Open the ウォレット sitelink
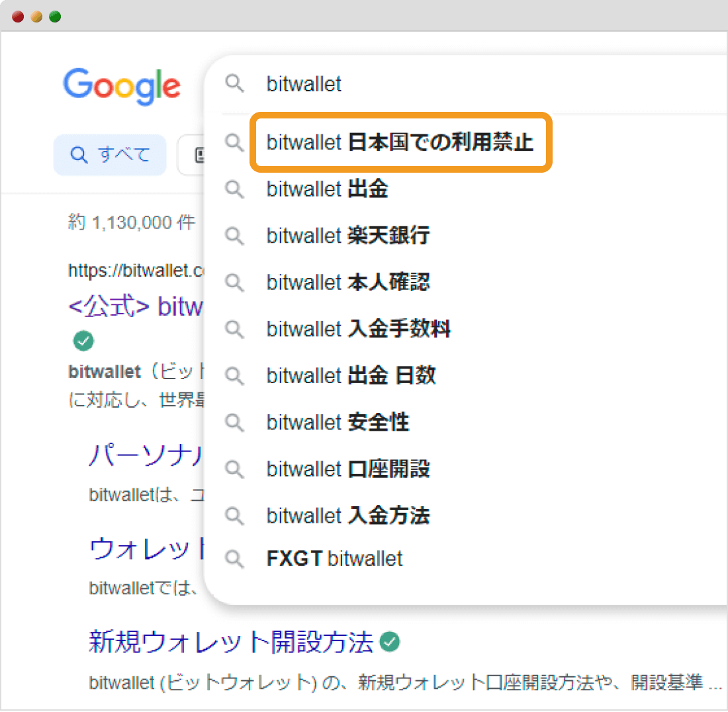The width and height of the screenshot is (728, 712). click(146, 549)
